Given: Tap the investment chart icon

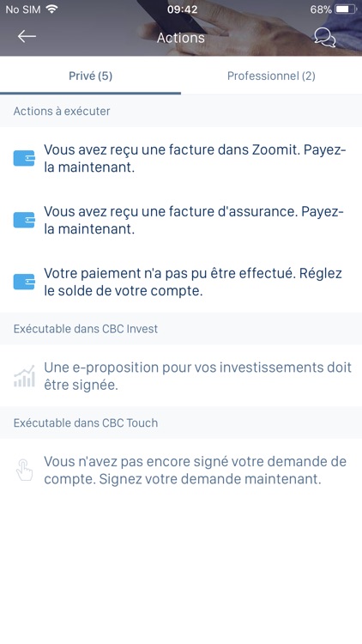Looking at the screenshot, I should coord(24,376).
